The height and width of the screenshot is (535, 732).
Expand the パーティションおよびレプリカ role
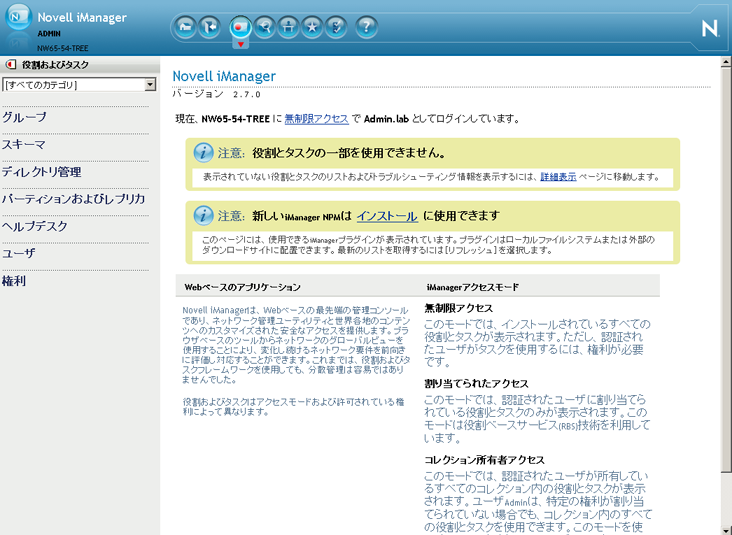pos(73,199)
